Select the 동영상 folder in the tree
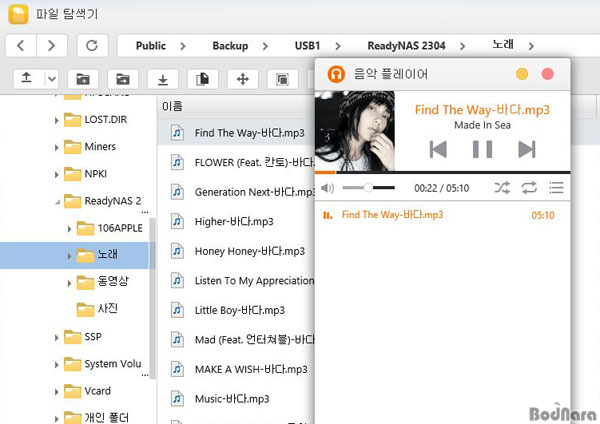Viewport: 600px width, 424px height. pyautogui.click(x=103, y=282)
